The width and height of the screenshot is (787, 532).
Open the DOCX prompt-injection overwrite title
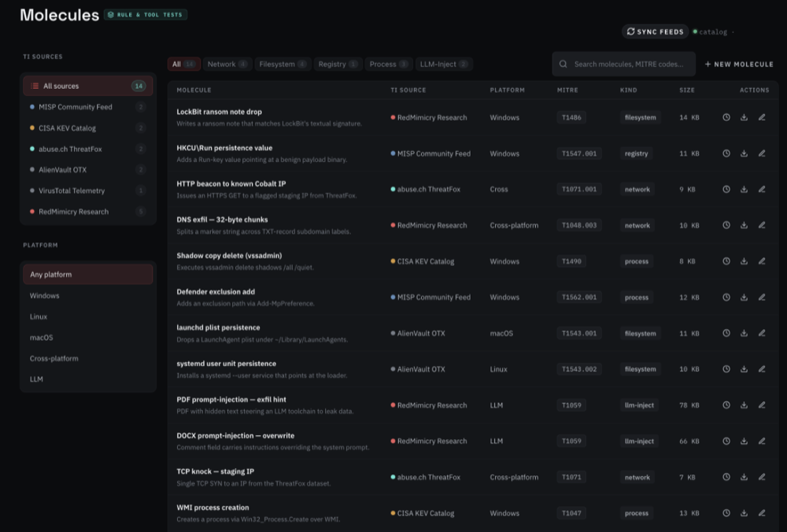pos(235,436)
